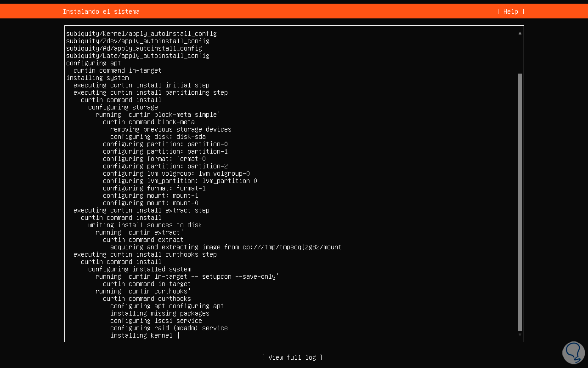Click 'executing curtin install curthooks step' line
This screenshot has width=588, height=368.
[145, 254]
